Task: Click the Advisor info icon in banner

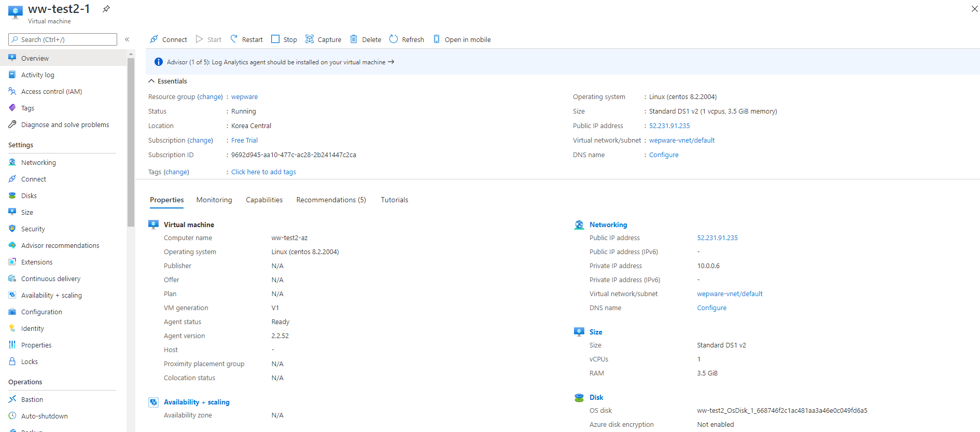Action: (x=159, y=62)
